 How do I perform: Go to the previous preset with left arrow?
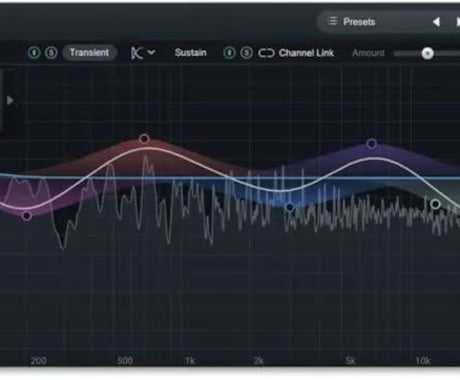pos(436,22)
